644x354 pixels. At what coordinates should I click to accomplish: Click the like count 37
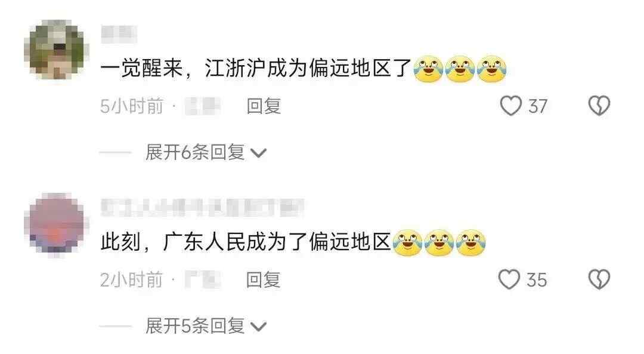538,106
